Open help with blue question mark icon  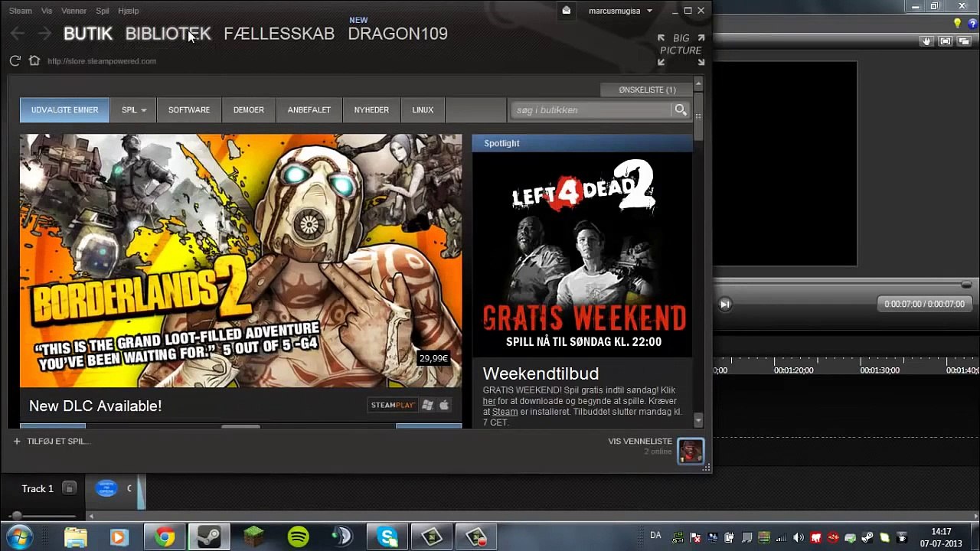[x=972, y=24]
